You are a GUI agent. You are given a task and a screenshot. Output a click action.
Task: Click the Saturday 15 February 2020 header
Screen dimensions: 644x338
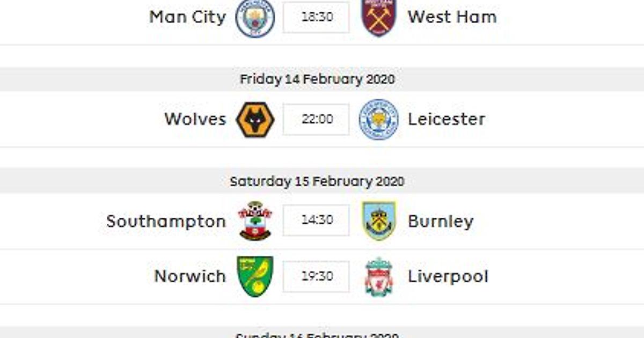pyautogui.click(x=317, y=181)
